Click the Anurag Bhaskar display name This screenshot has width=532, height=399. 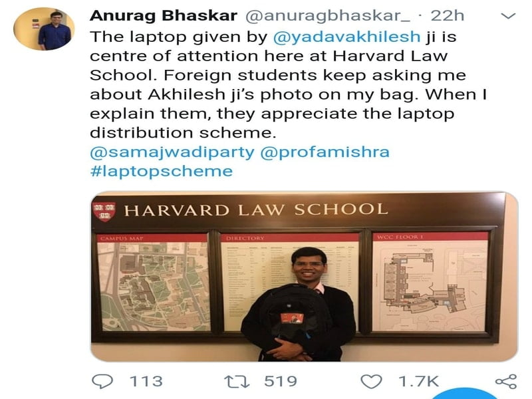[x=164, y=15]
